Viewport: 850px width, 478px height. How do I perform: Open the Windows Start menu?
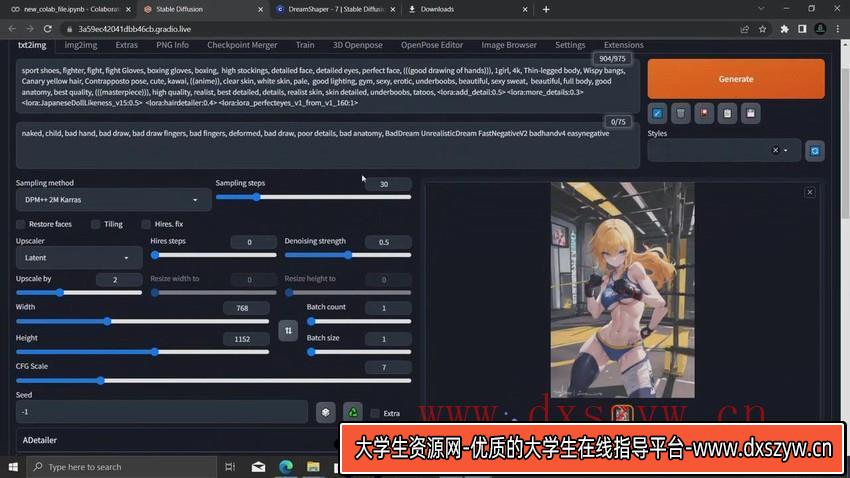[13, 467]
